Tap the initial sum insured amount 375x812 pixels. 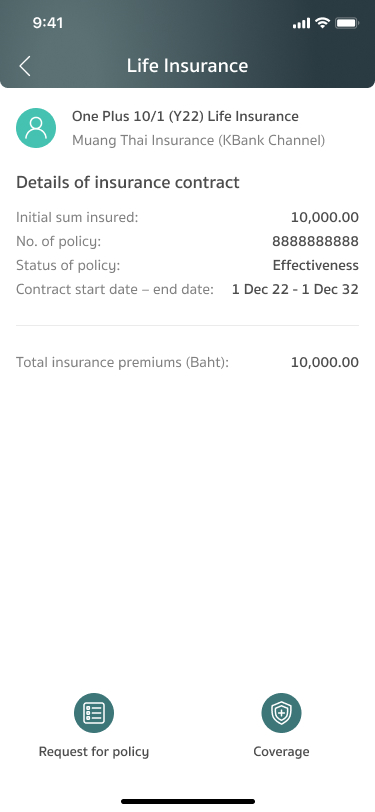tap(325, 218)
